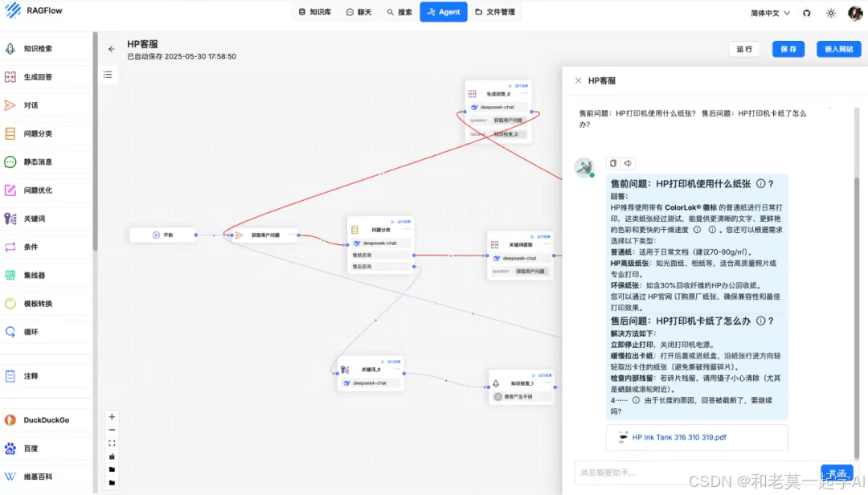
Task: Open the 获取用户问题 node options menu
Action: tap(292, 235)
